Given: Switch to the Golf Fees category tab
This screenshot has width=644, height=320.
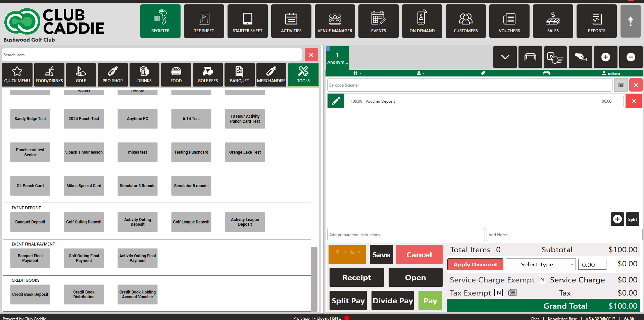Looking at the screenshot, I should tap(208, 75).
